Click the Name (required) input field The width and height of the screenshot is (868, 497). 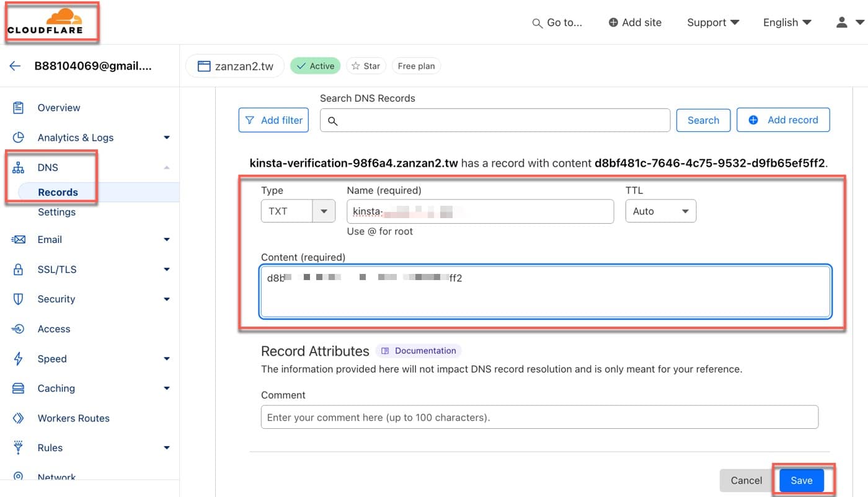click(x=480, y=211)
